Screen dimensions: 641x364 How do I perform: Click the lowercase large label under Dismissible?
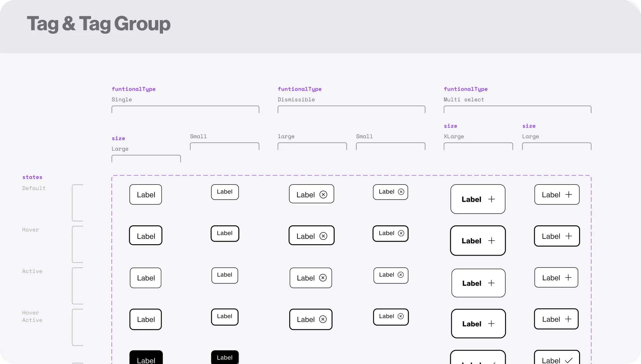point(286,136)
